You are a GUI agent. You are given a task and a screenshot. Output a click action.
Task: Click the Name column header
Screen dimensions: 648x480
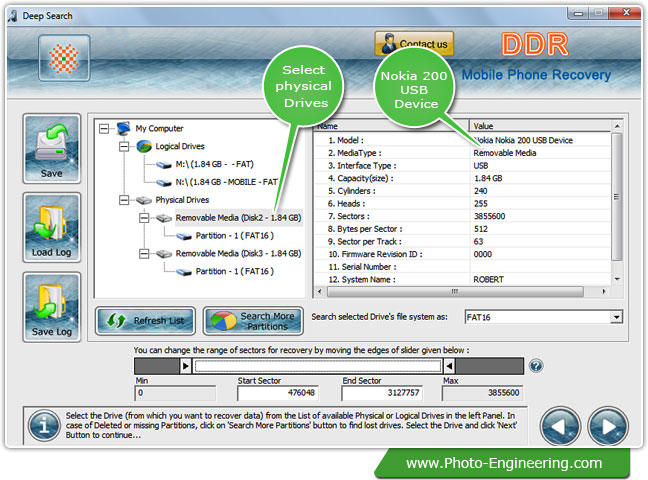(391, 126)
